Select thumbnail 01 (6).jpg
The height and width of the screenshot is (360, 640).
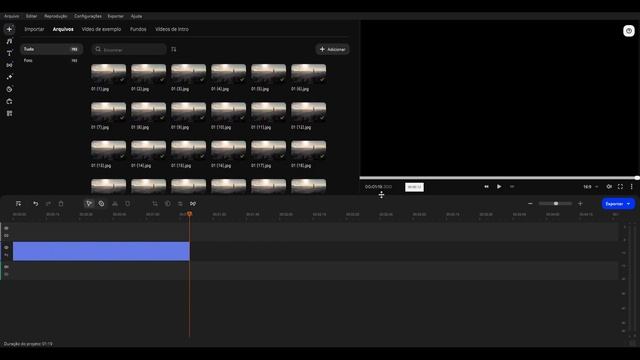pos(309,74)
